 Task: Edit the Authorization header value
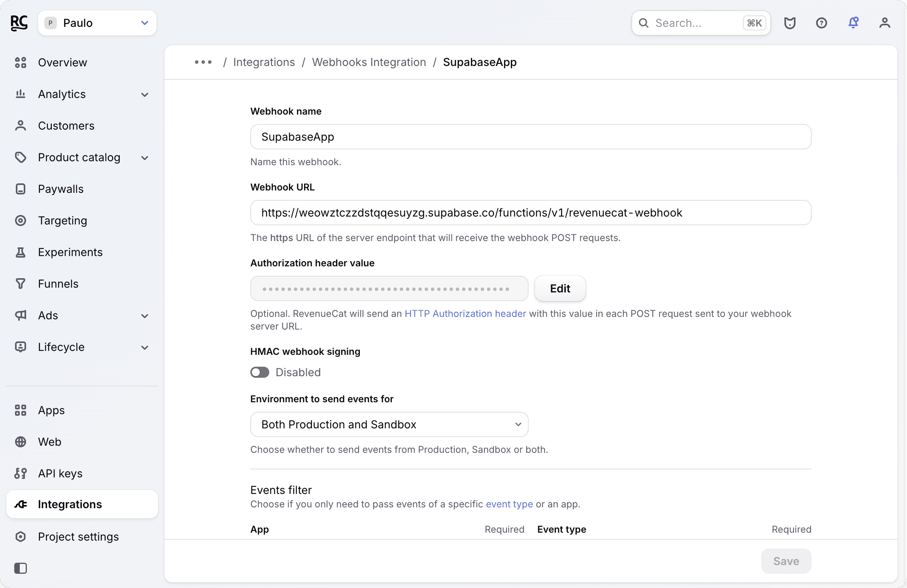point(560,288)
